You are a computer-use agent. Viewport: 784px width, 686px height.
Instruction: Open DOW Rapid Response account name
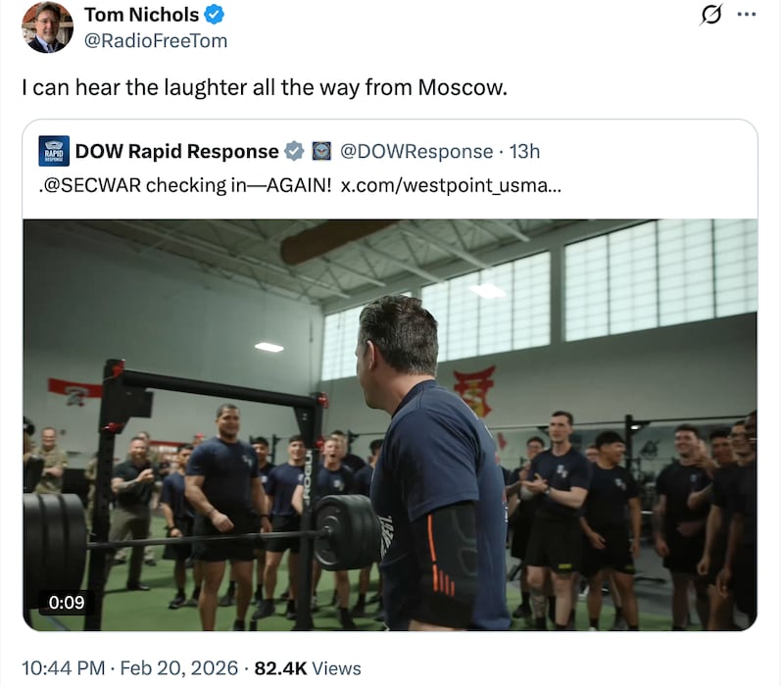pos(176,151)
